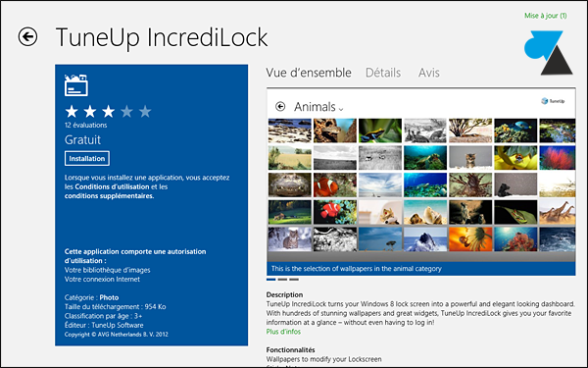Image resolution: width=588 pixels, height=368 pixels.
Task: Click the ladybug on yellow flower thumbnail
Action: tap(515, 158)
